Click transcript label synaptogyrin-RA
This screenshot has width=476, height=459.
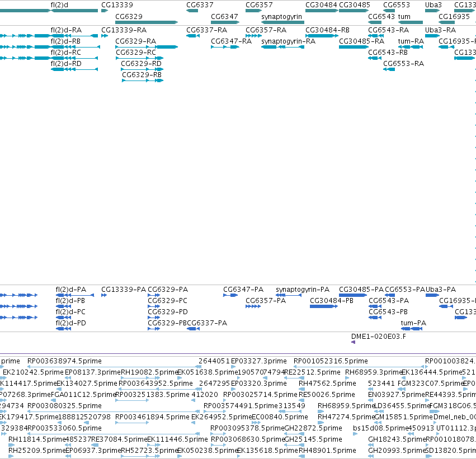[289, 41]
